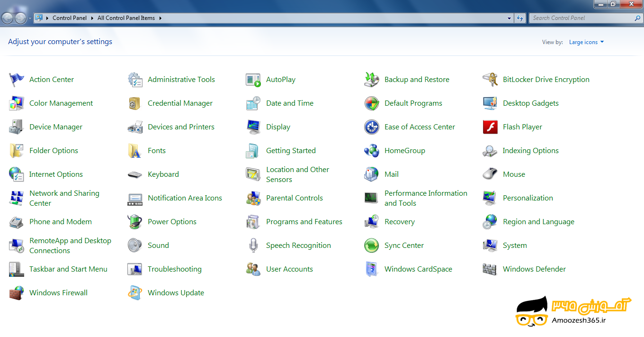The height and width of the screenshot is (337, 644).
Task: Open the Personalization link
Action: click(x=528, y=198)
